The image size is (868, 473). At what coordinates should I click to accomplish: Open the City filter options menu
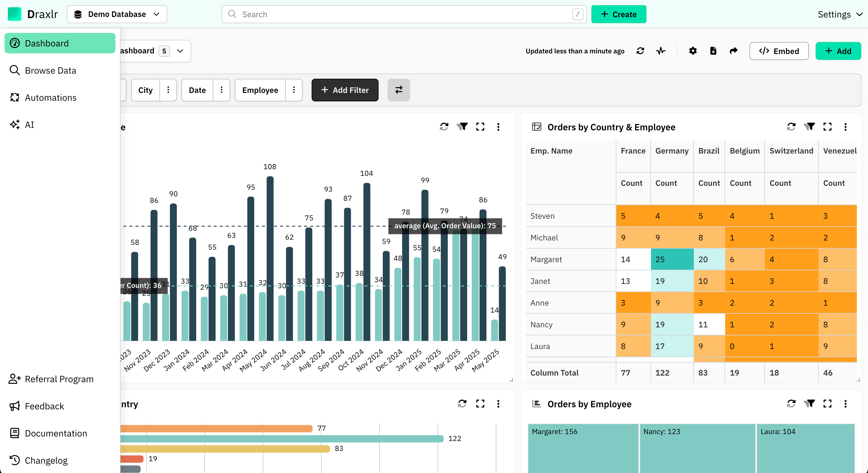(x=168, y=90)
